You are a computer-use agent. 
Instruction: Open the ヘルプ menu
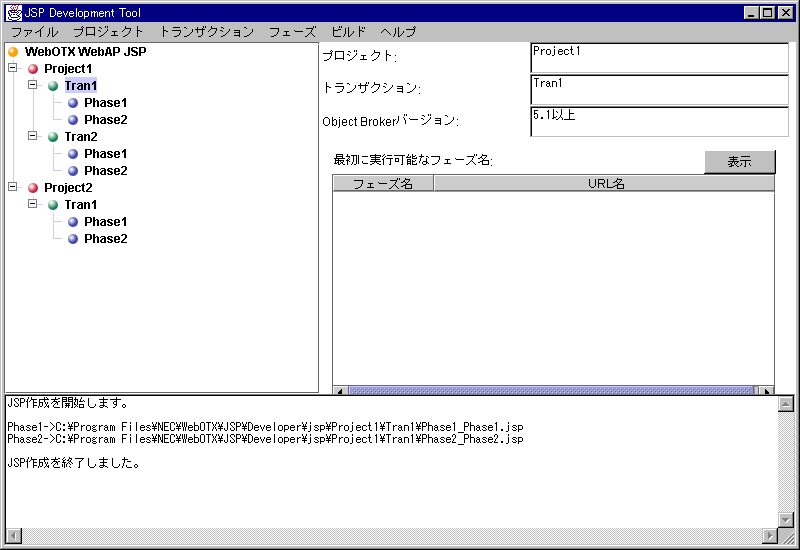click(x=398, y=32)
